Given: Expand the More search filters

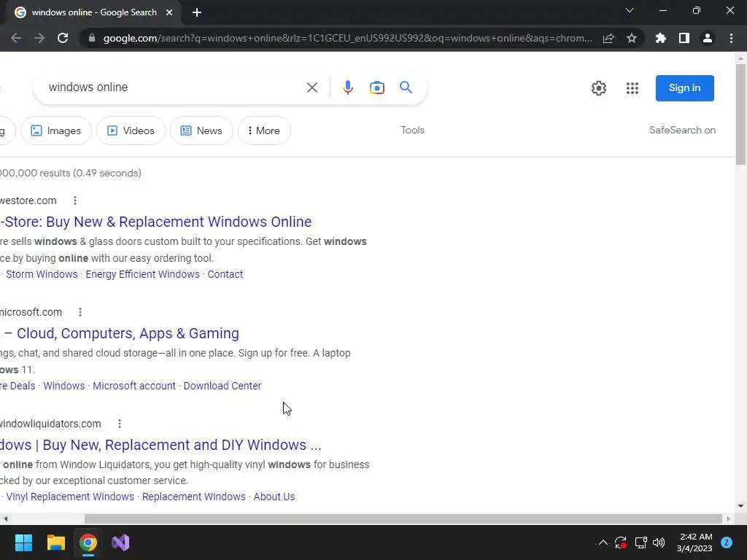Looking at the screenshot, I should [264, 131].
